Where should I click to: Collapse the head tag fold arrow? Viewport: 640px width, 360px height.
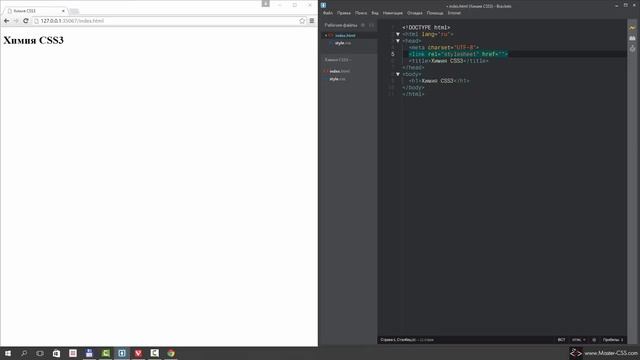(398, 41)
